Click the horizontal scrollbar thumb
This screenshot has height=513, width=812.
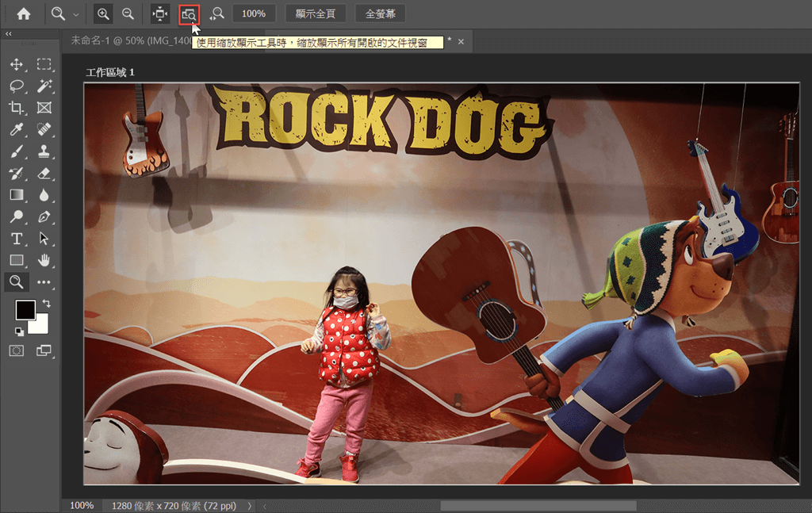click(538, 506)
